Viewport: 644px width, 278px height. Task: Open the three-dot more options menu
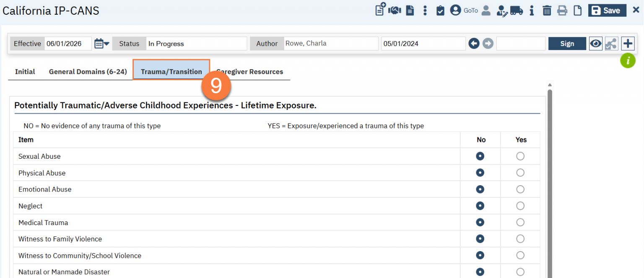click(x=425, y=10)
